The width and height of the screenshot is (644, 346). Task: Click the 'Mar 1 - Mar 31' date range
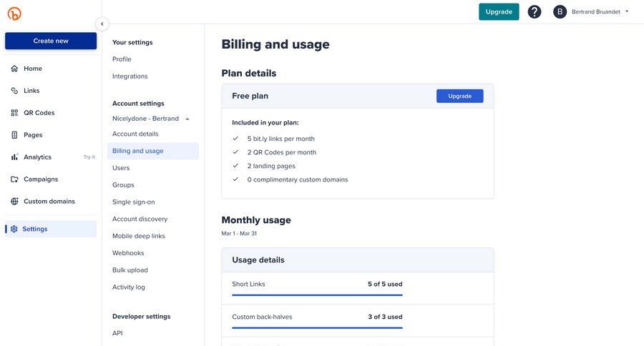[239, 234]
